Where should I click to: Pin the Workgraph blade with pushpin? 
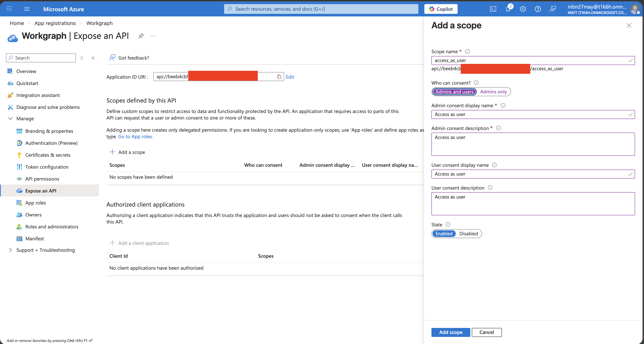pyautogui.click(x=141, y=36)
